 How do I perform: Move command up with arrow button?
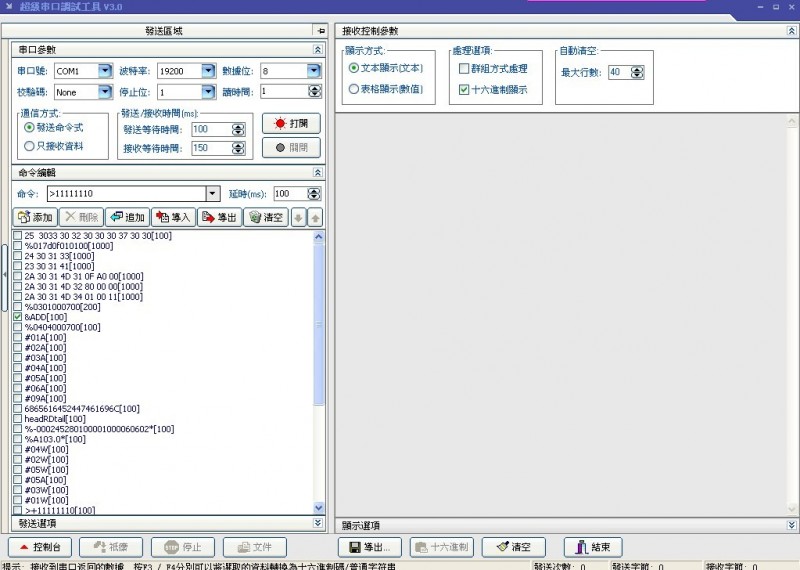315,218
